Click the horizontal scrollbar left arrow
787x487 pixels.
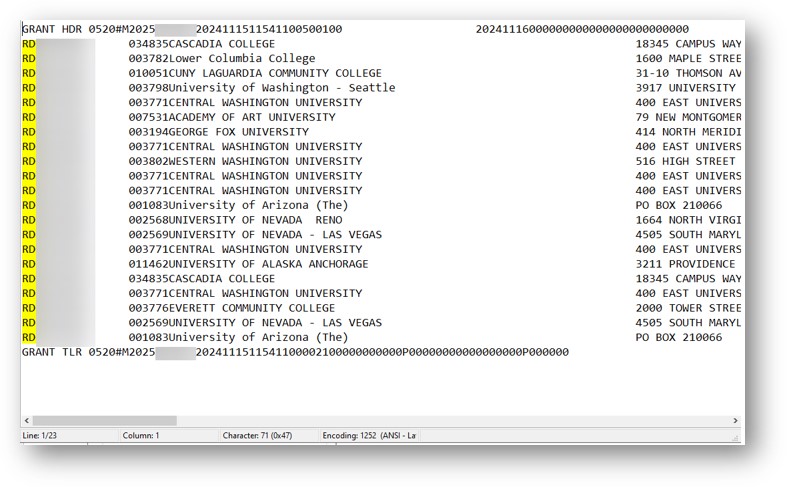27,421
